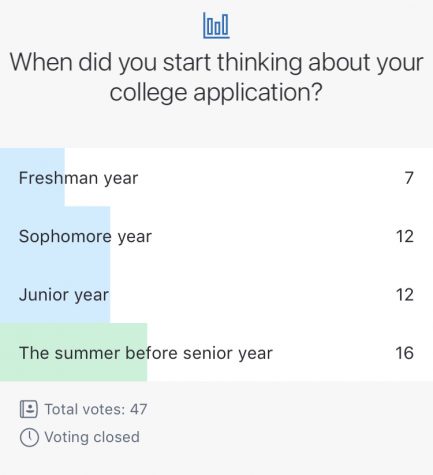Click the total votes person icon
Viewport: 433px width, 475px height.
29,409
